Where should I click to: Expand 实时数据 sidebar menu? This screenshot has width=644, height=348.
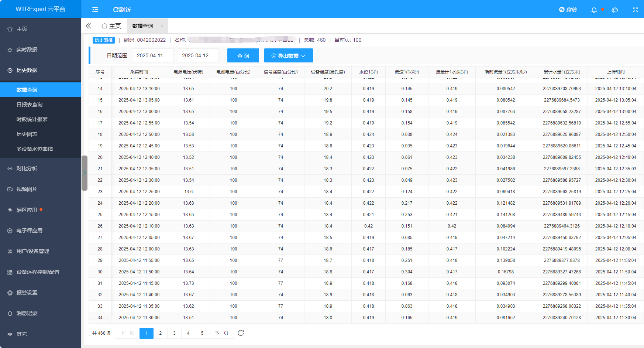click(x=41, y=50)
